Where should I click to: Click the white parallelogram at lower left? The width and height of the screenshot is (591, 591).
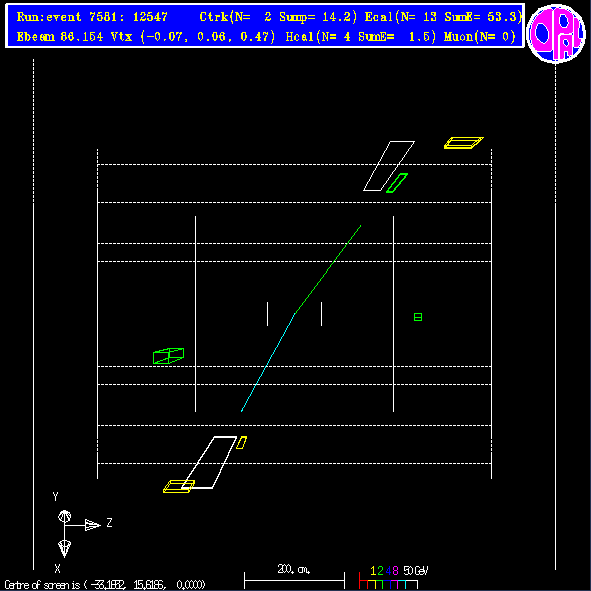pyautogui.click(x=209, y=462)
